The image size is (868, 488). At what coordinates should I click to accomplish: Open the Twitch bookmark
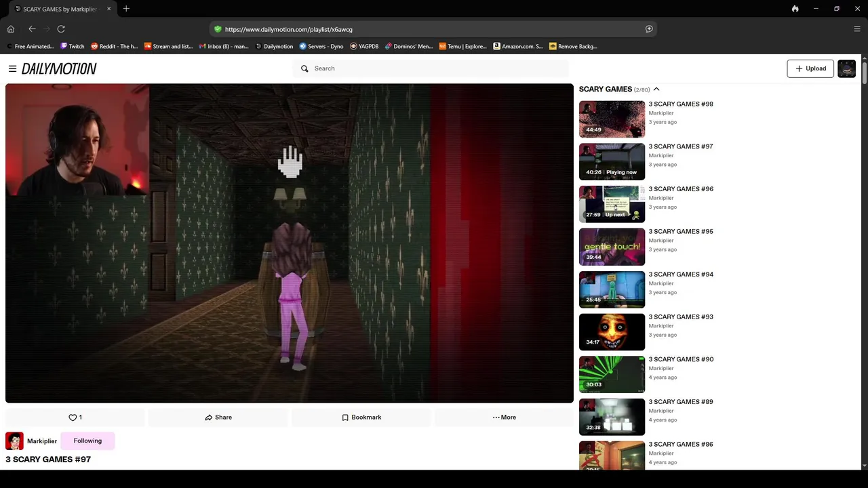point(73,47)
